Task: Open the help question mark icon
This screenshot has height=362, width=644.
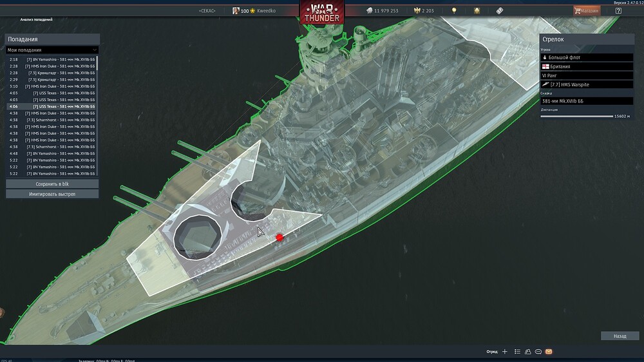Action: [x=618, y=11]
